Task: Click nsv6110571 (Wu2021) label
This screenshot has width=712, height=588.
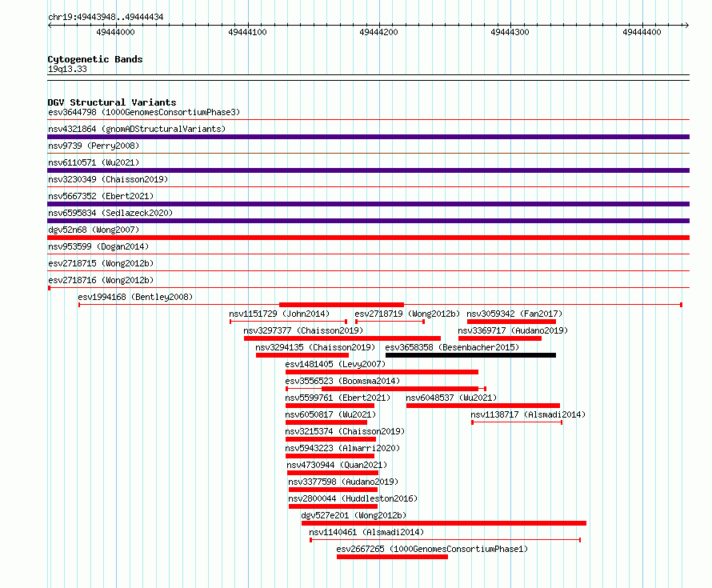Action: 94,162
